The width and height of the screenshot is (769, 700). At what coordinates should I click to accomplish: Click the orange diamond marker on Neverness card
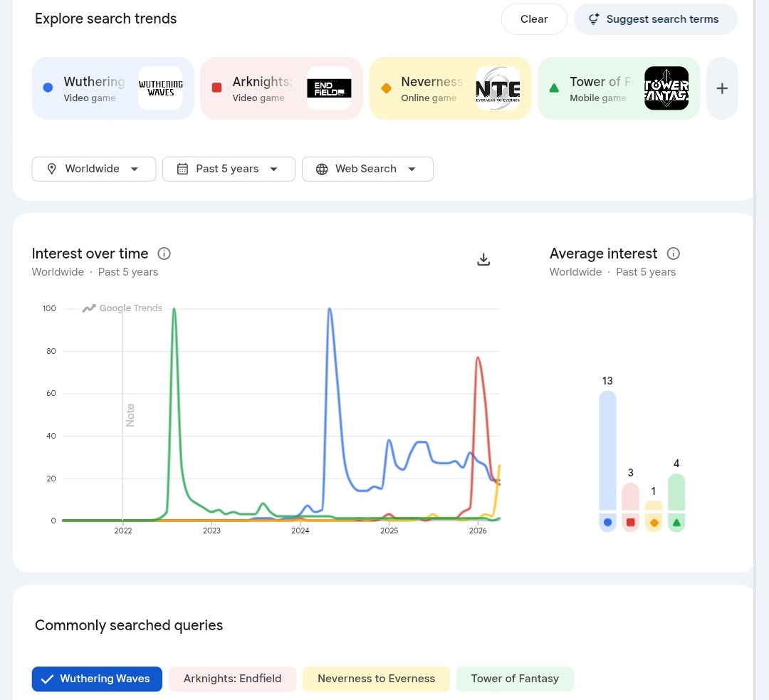[x=386, y=88]
